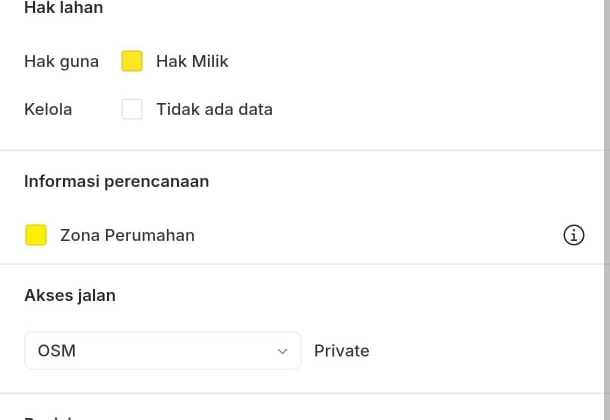Click the Hak guna row label

click(x=62, y=61)
